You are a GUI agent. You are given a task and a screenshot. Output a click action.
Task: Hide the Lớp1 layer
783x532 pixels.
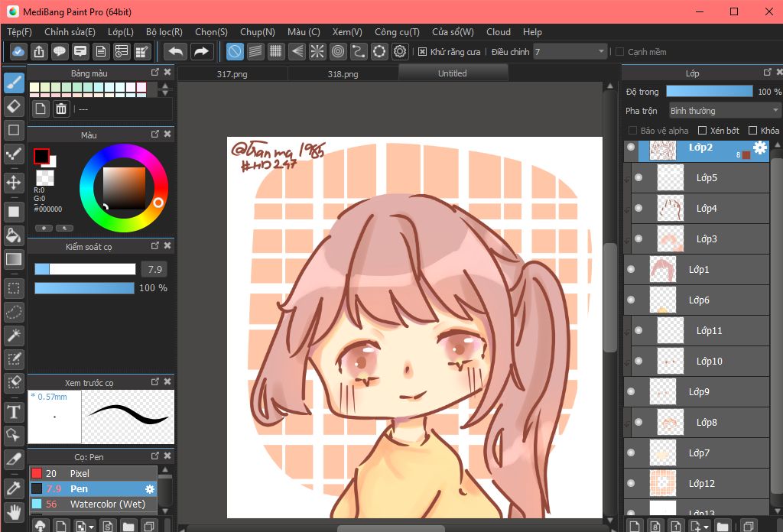point(631,270)
